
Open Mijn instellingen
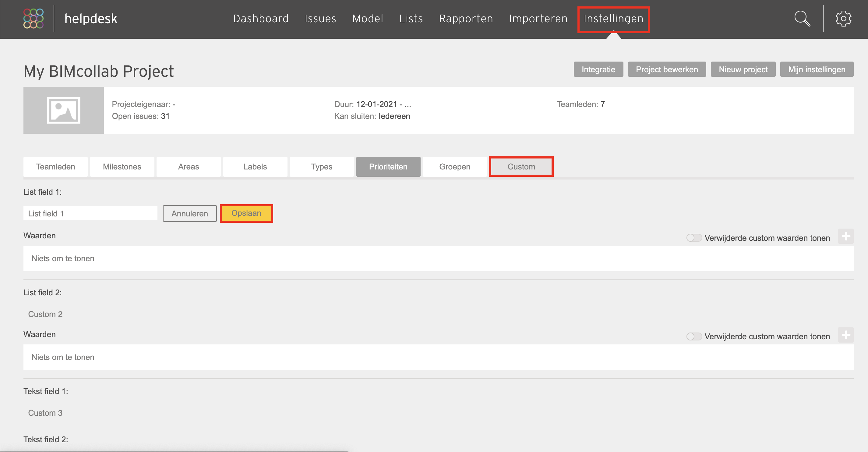tap(817, 69)
